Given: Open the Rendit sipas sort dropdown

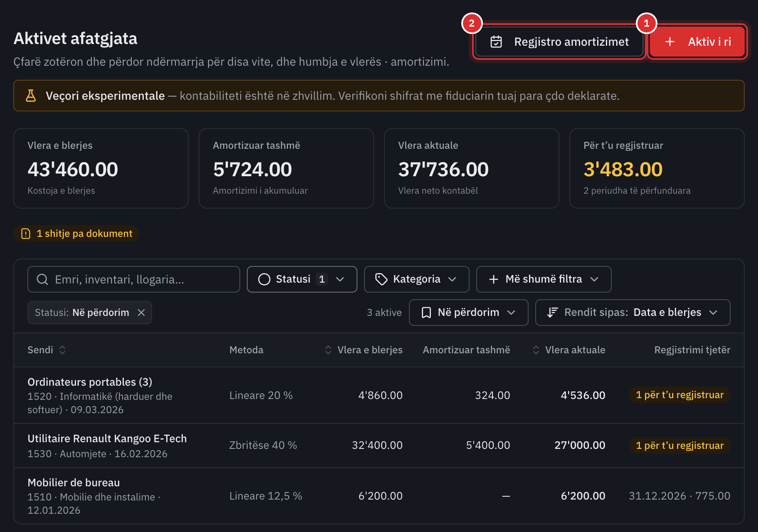Looking at the screenshot, I should 633,313.
